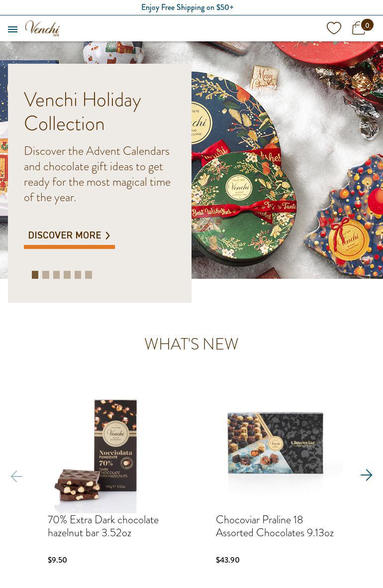Show previous What's New products arrow
This screenshot has height=588, width=383.
pos(16,476)
